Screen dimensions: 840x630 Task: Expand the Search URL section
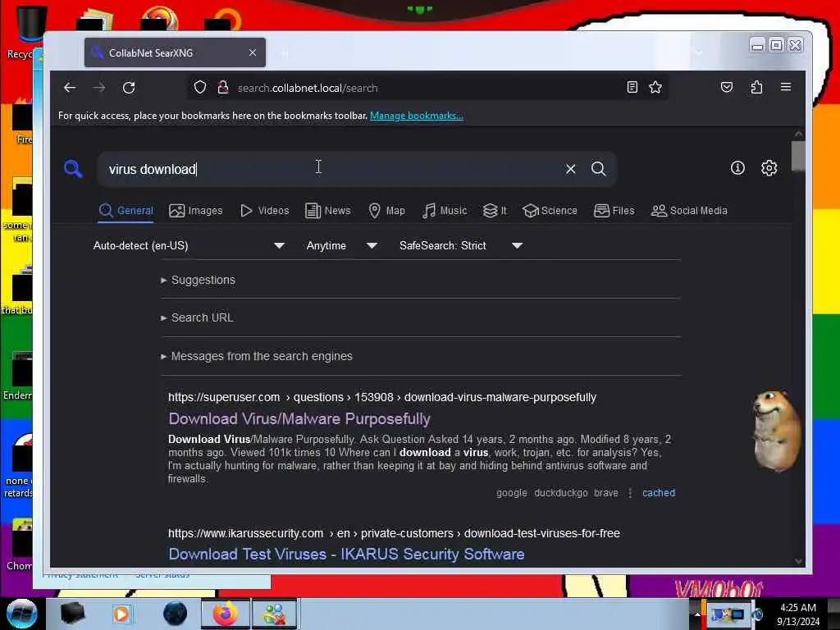197,317
